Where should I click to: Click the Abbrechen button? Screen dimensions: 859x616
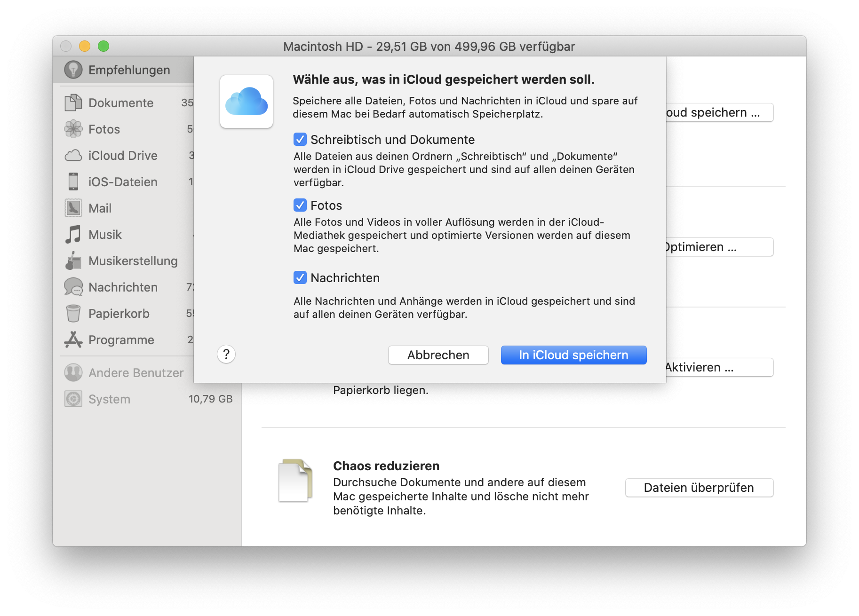[x=438, y=355]
